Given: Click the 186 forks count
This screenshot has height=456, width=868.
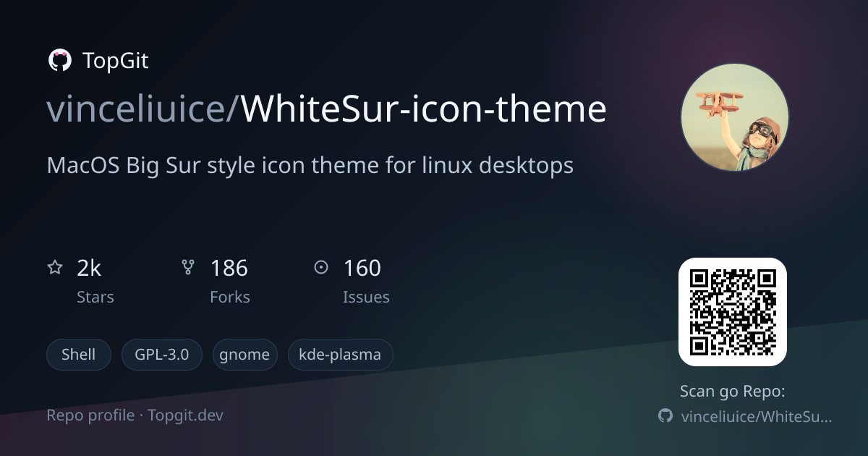Looking at the screenshot, I should [229, 269].
